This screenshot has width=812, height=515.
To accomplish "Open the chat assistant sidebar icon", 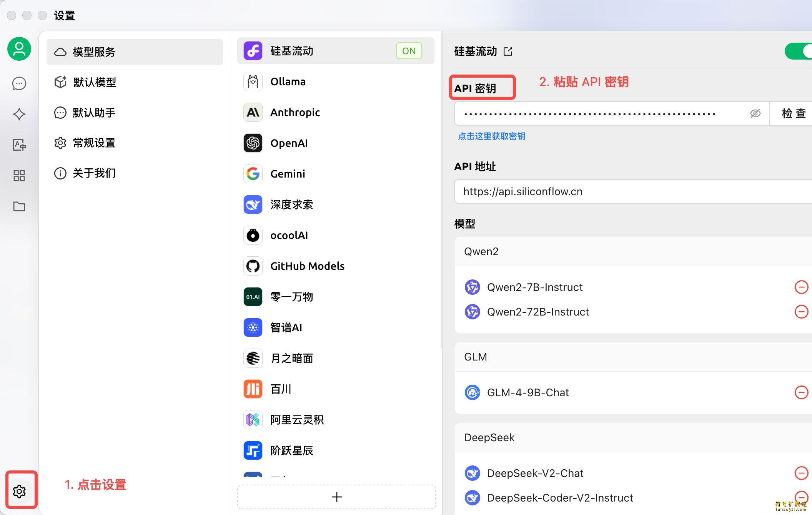I will point(19,83).
